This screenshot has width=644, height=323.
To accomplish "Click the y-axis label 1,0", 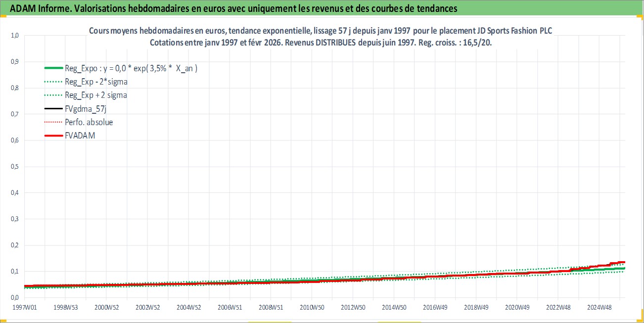I will point(14,36).
